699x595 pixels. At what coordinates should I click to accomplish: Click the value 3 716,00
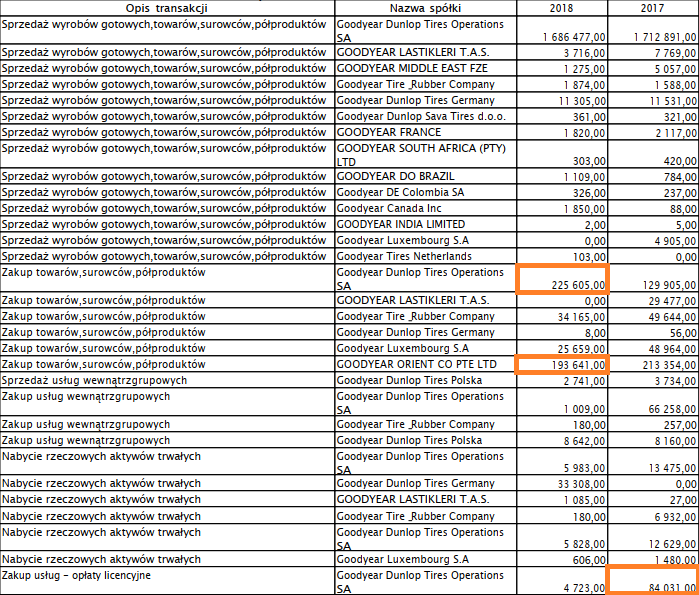pyautogui.click(x=584, y=53)
